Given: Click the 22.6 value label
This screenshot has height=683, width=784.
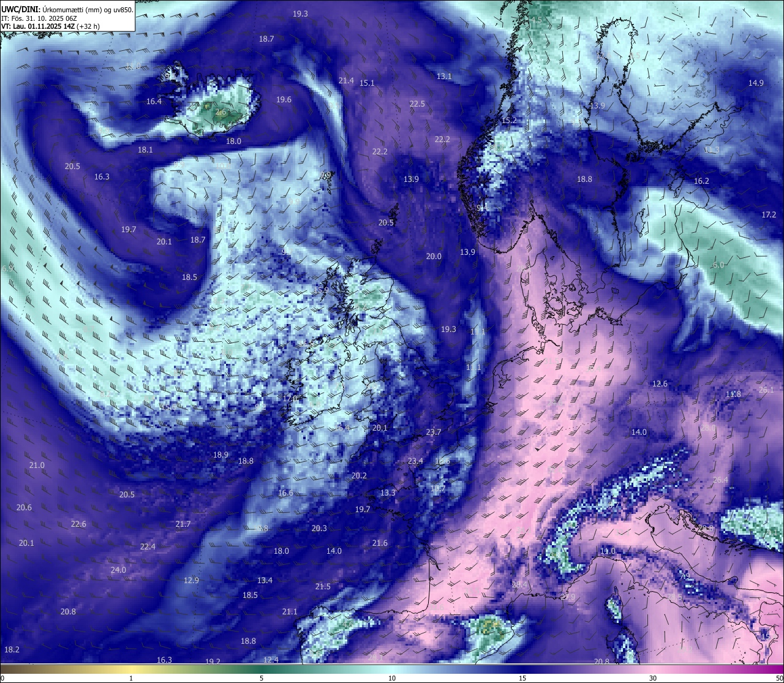Looking at the screenshot, I should [x=78, y=524].
